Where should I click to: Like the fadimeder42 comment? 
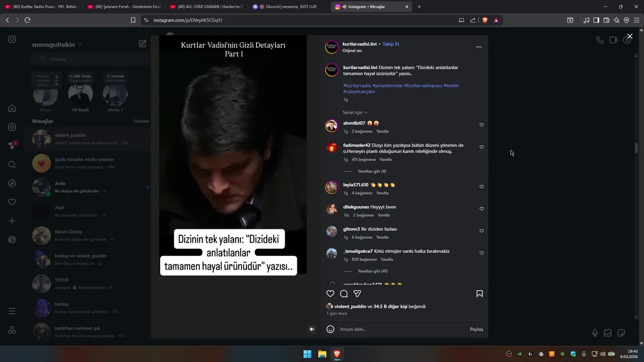[481, 147]
